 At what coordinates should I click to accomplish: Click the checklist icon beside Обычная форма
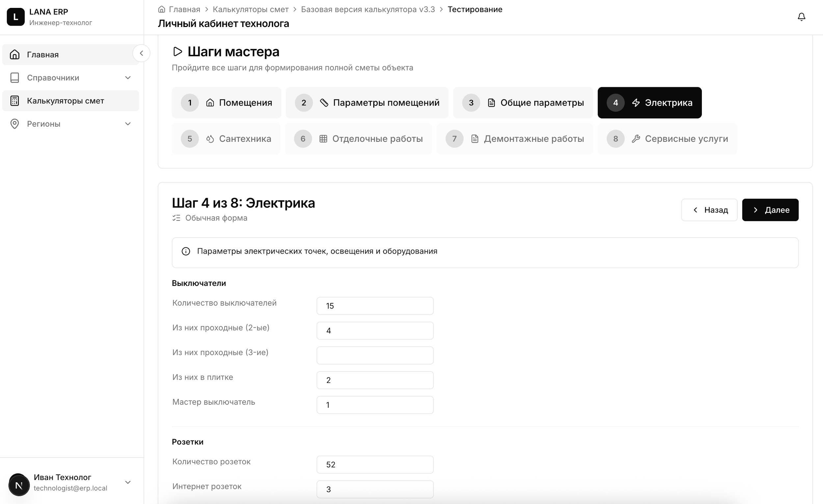(176, 218)
